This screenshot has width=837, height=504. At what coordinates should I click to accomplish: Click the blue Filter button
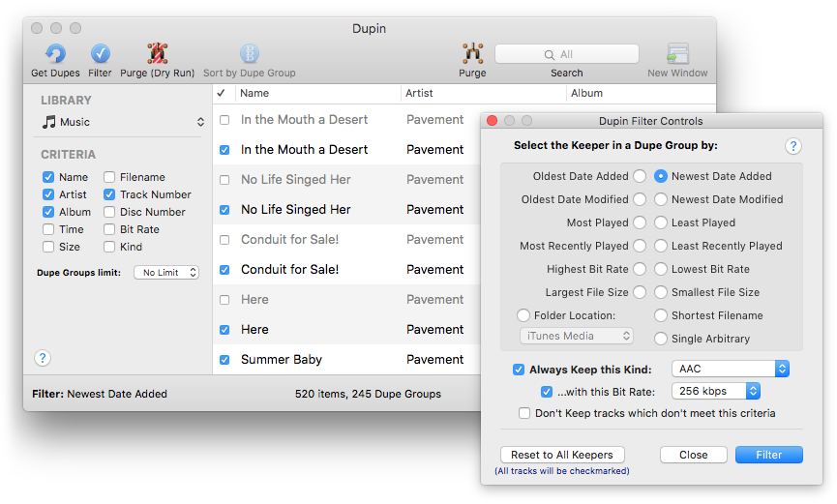(x=768, y=455)
